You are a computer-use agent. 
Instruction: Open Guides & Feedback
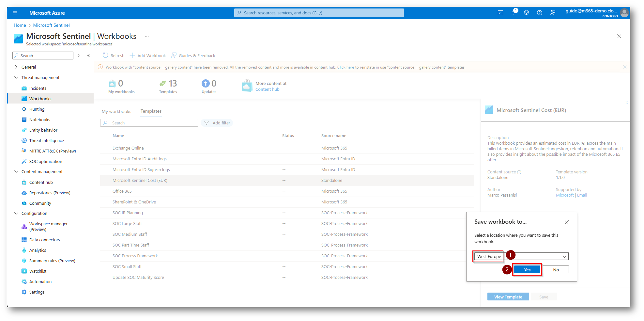pyautogui.click(x=193, y=56)
